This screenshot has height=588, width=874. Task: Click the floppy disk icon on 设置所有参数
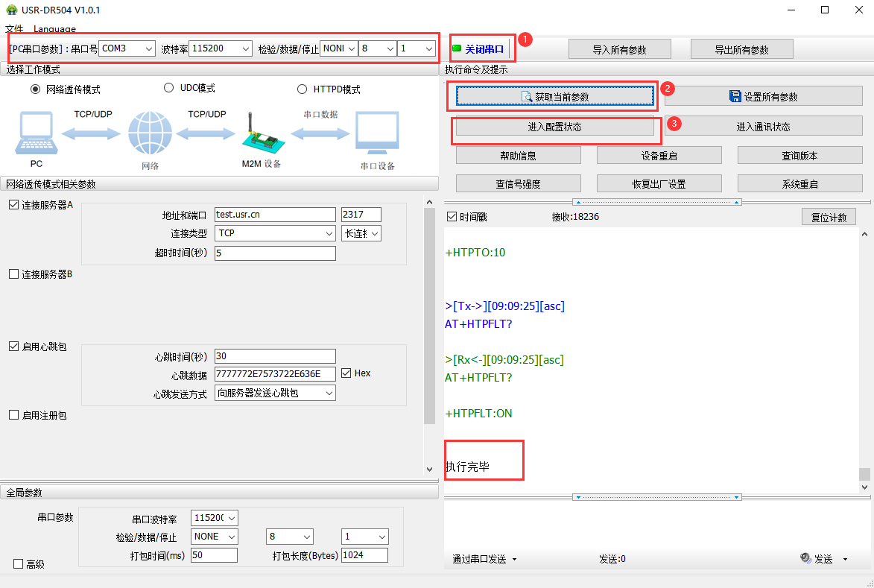735,97
